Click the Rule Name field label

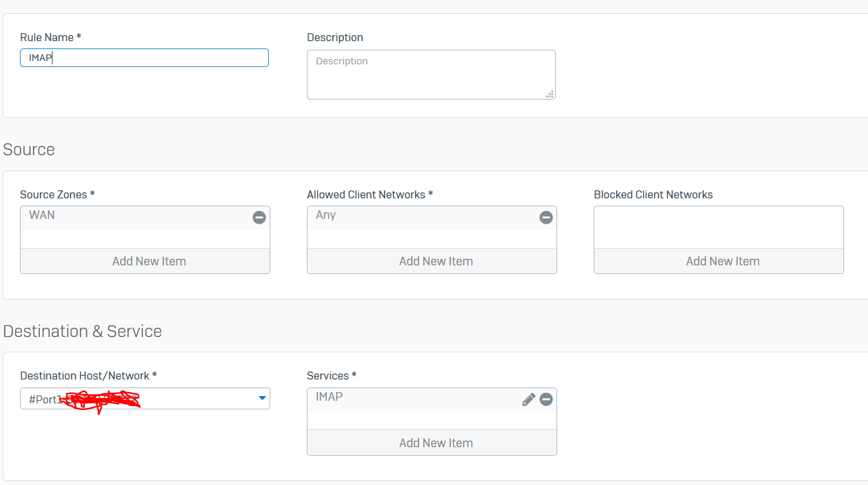(x=50, y=37)
